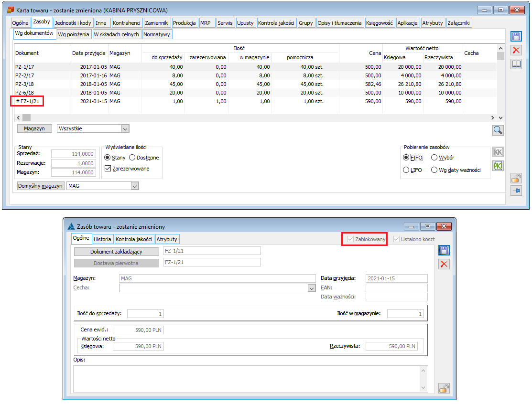Screen dimensions: 532x404
Task: Click the Magazyn button
Action: point(34,129)
